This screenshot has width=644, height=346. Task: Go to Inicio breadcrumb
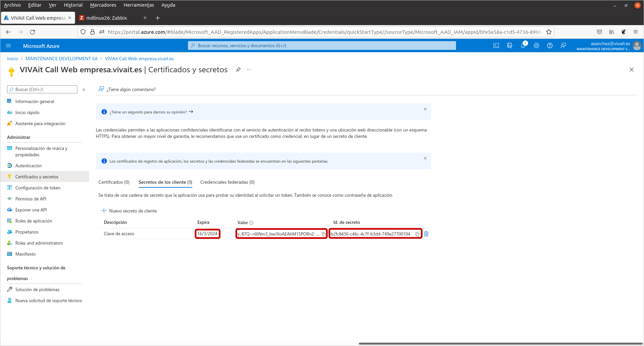click(x=13, y=59)
